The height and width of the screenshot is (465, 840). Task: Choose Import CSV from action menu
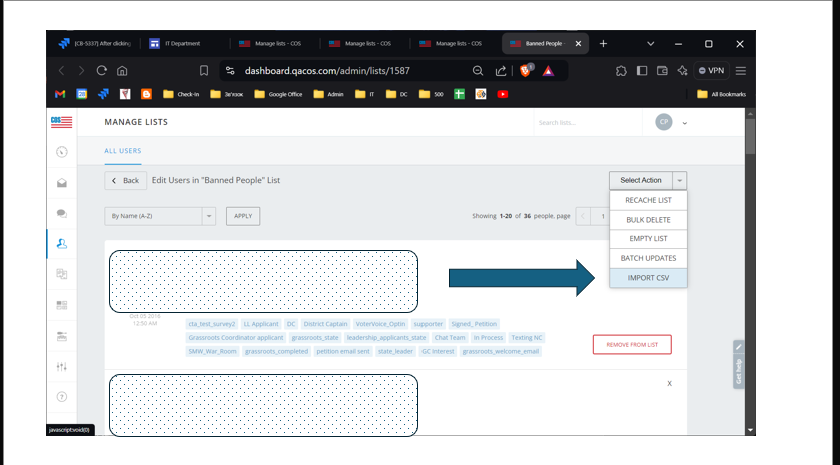[648, 277]
